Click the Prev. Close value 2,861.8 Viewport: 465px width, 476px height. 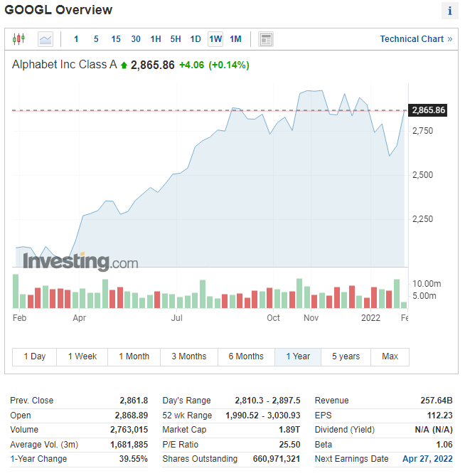tap(134, 401)
